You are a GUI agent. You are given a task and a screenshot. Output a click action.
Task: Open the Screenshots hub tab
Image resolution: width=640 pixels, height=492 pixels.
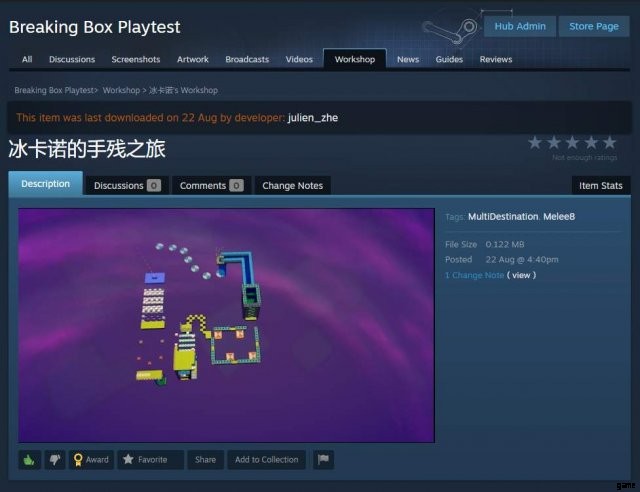(136, 59)
